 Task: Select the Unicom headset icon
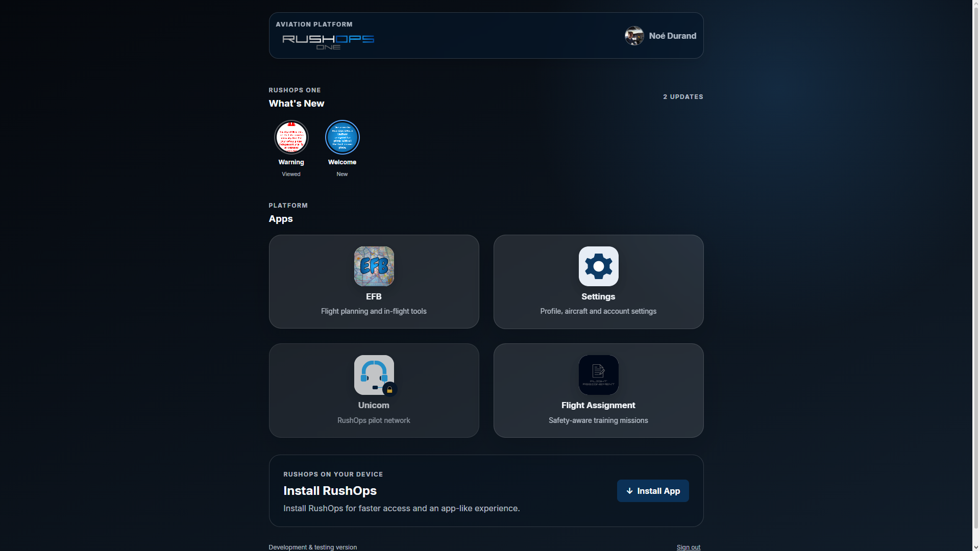pyautogui.click(x=374, y=375)
